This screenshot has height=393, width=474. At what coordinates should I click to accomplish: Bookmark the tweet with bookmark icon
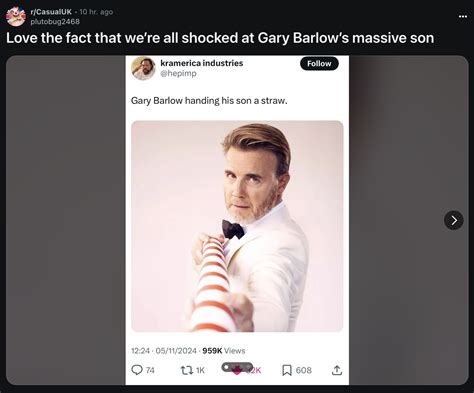coord(287,370)
